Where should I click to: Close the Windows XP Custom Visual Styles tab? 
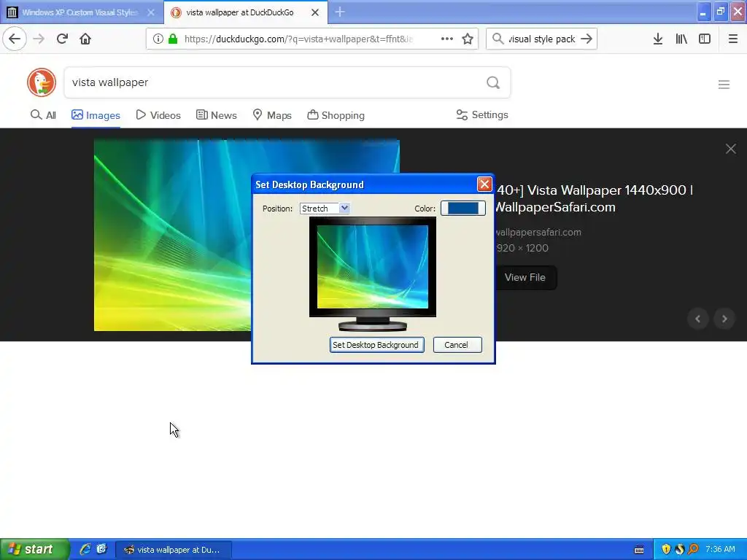[150, 13]
